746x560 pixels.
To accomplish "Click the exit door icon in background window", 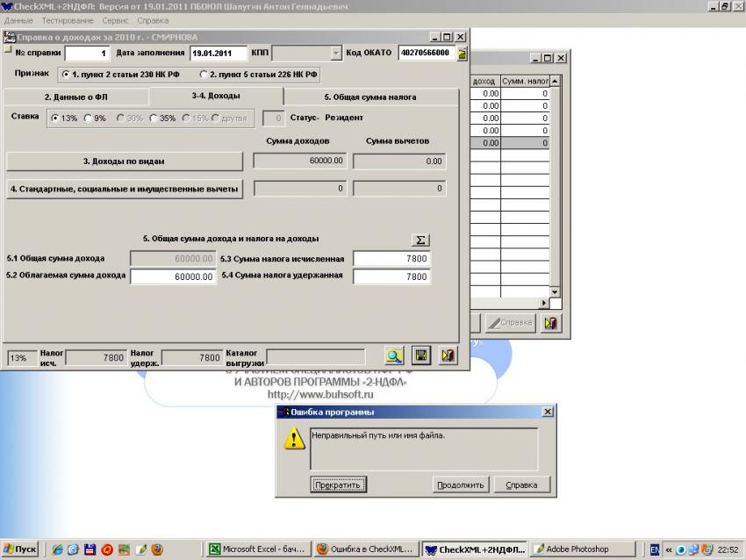I will click(x=551, y=323).
